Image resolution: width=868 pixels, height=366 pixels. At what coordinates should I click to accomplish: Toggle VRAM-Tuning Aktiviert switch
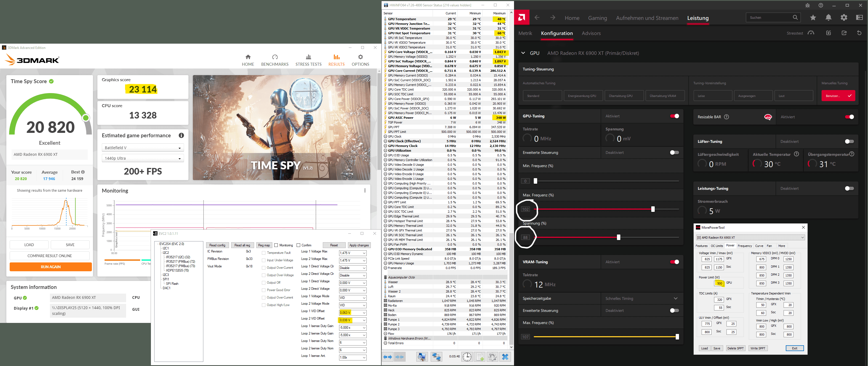click(675, 262)
